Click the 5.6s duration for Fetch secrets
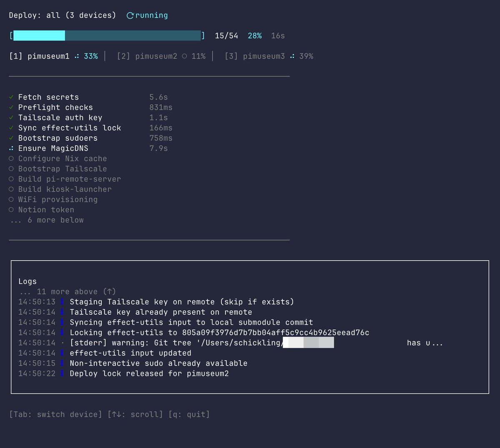Screen dimensions: 500x448 159,97
